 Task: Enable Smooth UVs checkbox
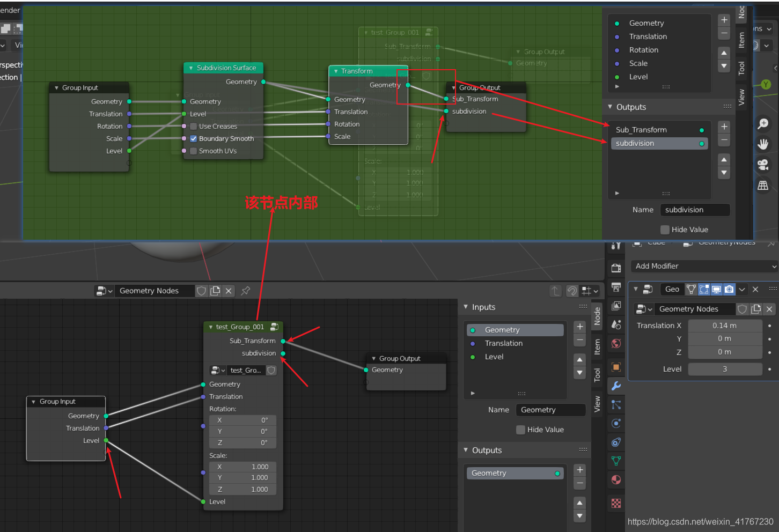pos(194,151)
